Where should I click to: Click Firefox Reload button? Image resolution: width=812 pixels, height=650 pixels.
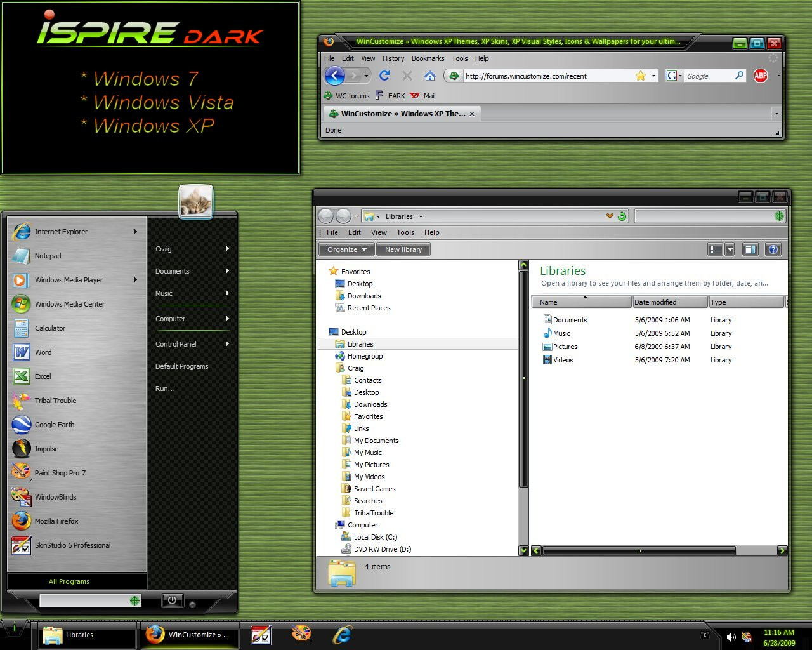(384, 76)
